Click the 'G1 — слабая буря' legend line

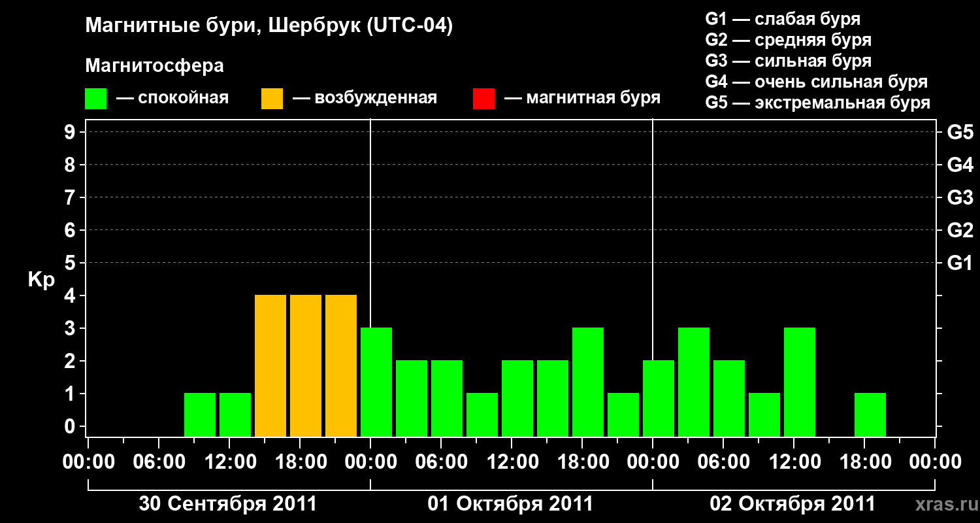click(x=783, y=19)
